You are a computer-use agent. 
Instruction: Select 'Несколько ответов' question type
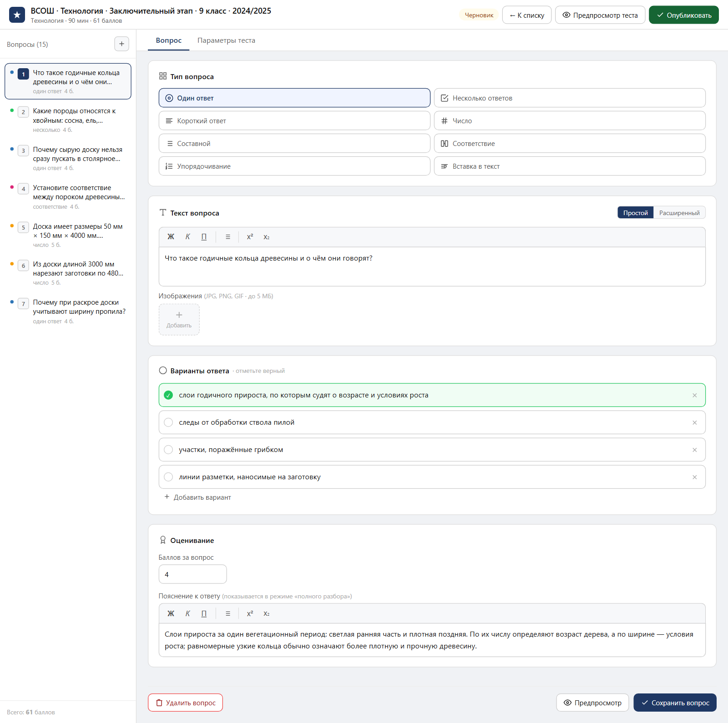[x=570, y=98]
